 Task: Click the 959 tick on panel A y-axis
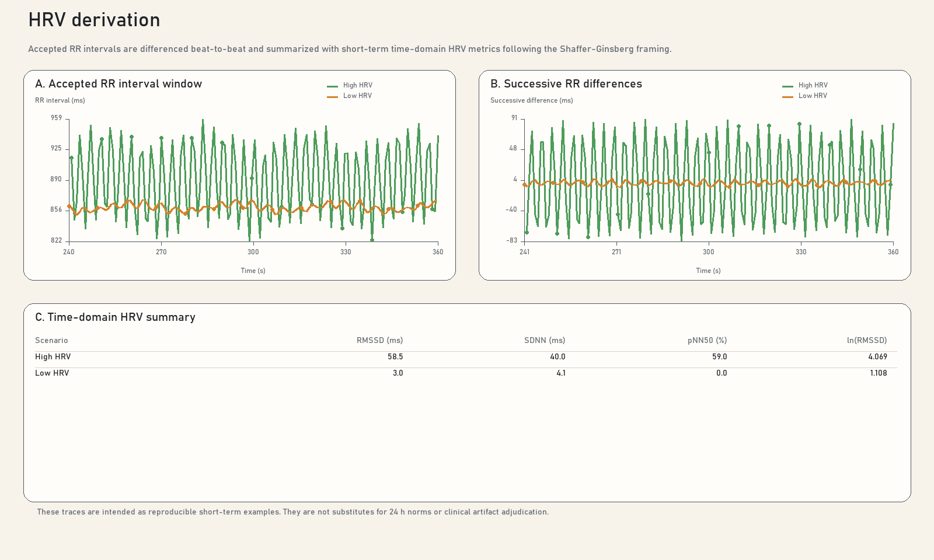tap(56, 118)
